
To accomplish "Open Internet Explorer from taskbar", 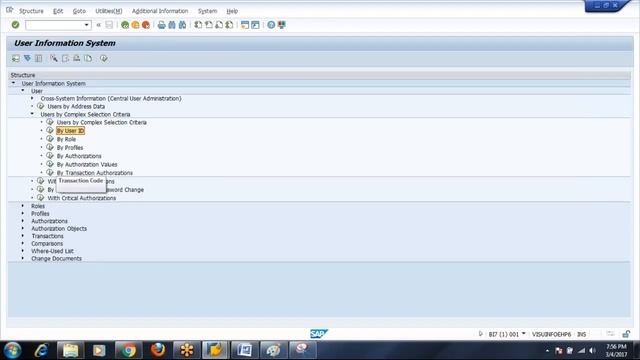I will pyautogui.click(x=41, y=350).
